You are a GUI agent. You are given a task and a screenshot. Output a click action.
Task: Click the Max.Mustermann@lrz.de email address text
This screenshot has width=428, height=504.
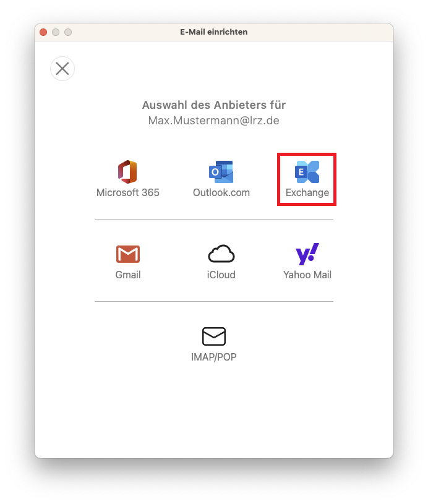(213, 121)
